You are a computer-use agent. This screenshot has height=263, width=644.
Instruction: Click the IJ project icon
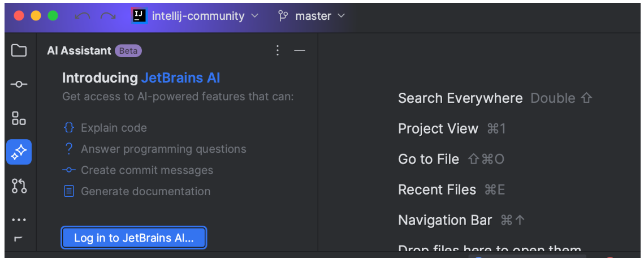click(x=139, y=16)
